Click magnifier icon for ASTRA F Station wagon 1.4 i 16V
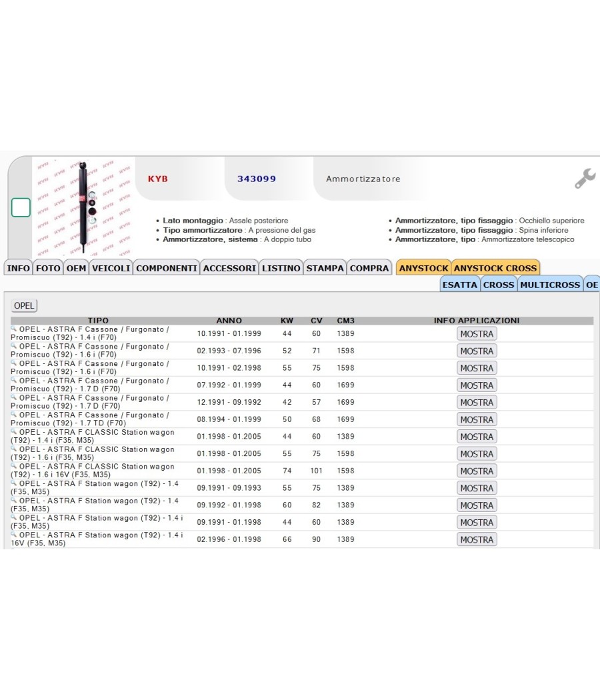Viewport: 600px width, 700px height. pos(14,534)
